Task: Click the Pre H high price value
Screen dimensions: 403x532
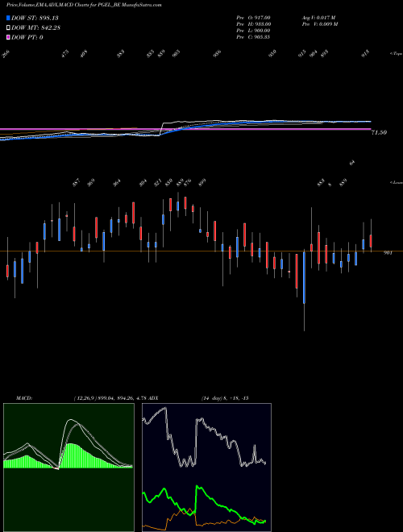Action: pos(253,24)
